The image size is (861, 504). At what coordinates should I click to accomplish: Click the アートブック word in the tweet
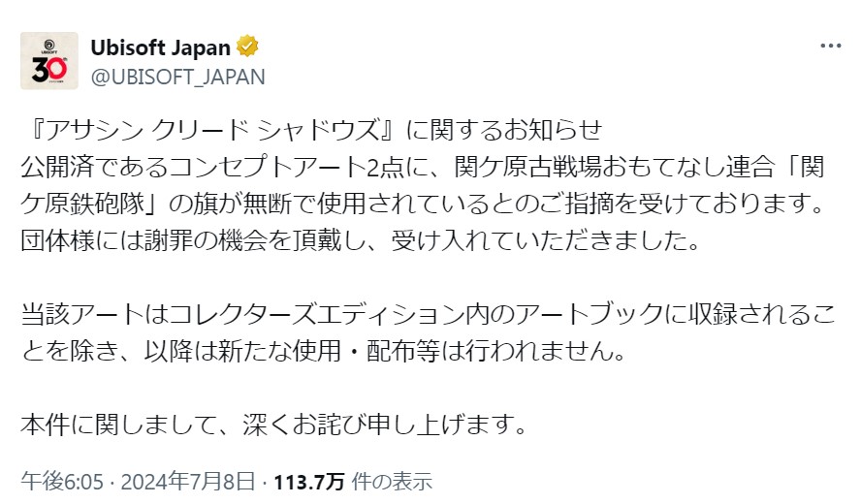(x=590, y=314)
